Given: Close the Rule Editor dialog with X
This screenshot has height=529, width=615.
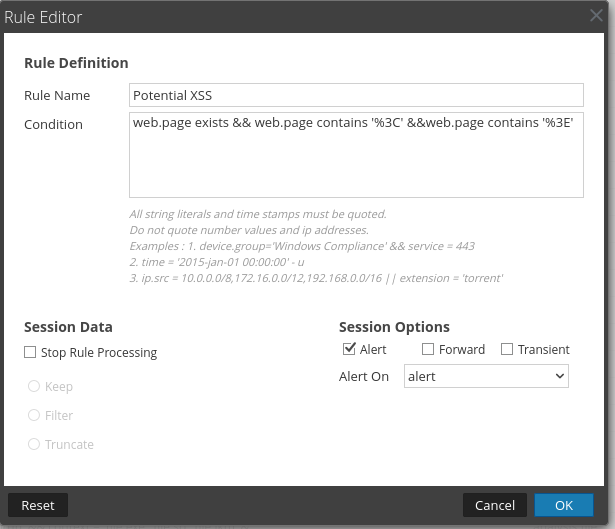Looking at the screenshot, I should point(597,15).
